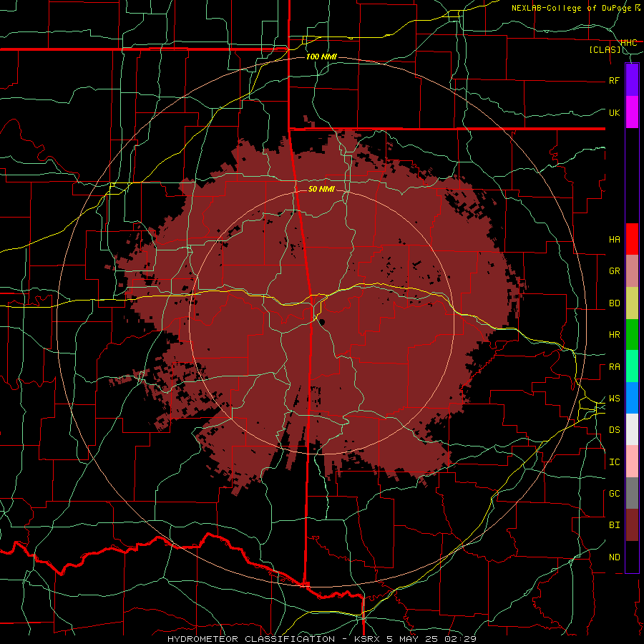The height and width of the screenshot is (644, 644).
Task: Click the '100 NMI' range ring label
Action: click(x=321, y=57)
